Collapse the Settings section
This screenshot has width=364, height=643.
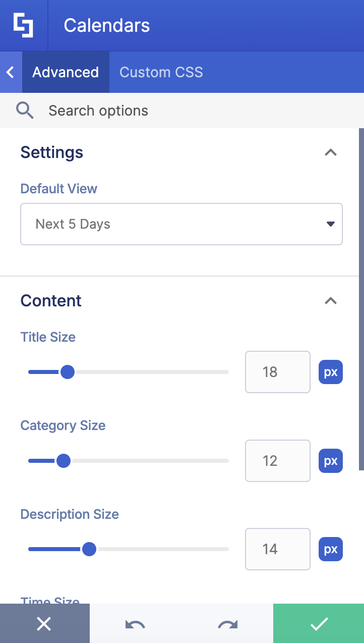(331, 152)
